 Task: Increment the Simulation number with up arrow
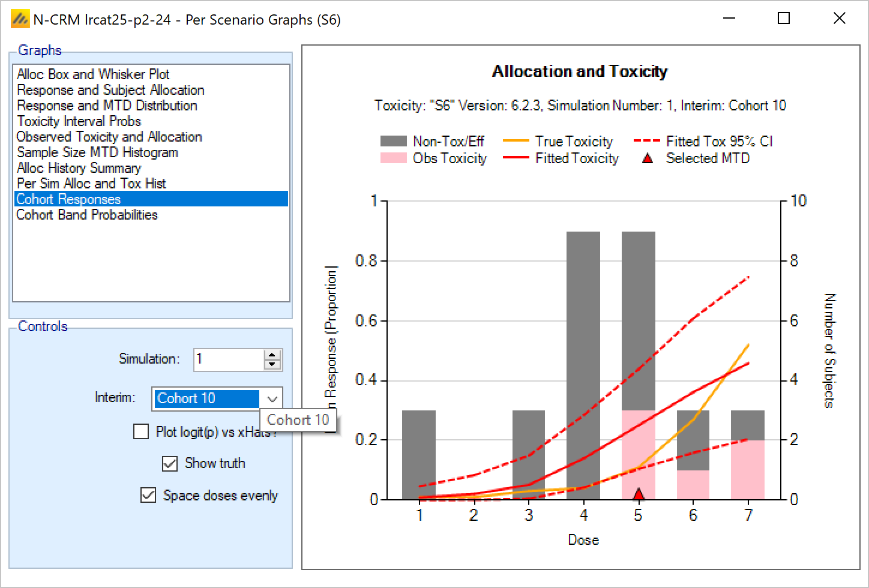tap(272, 355)
